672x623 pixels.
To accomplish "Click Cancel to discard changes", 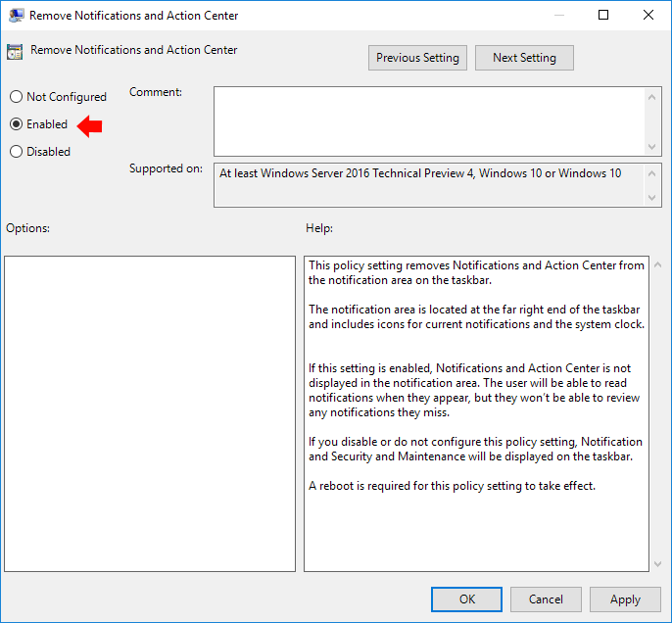I will point(546,599).
